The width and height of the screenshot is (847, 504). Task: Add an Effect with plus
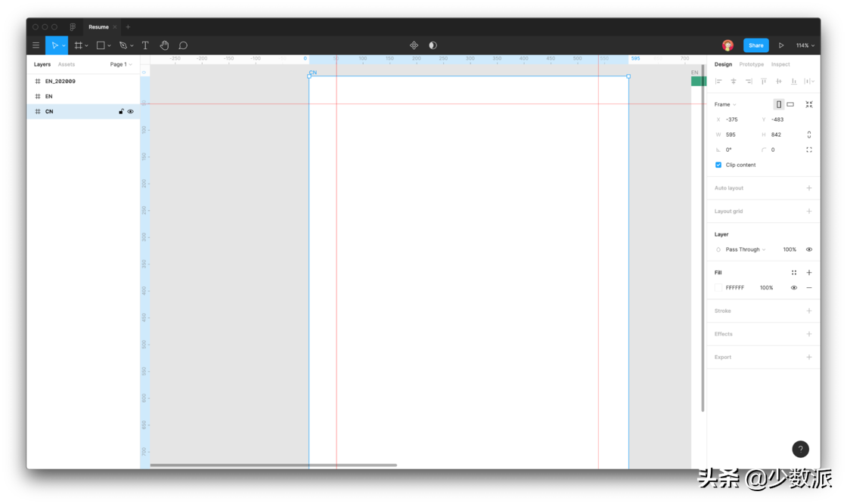point(809,334)
